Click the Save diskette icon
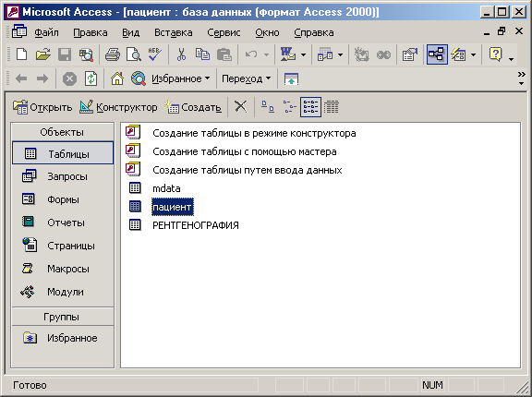 tap(65, 54)
